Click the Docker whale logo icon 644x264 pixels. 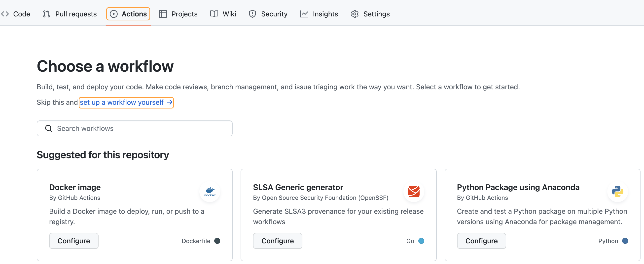tap(210, 192)
